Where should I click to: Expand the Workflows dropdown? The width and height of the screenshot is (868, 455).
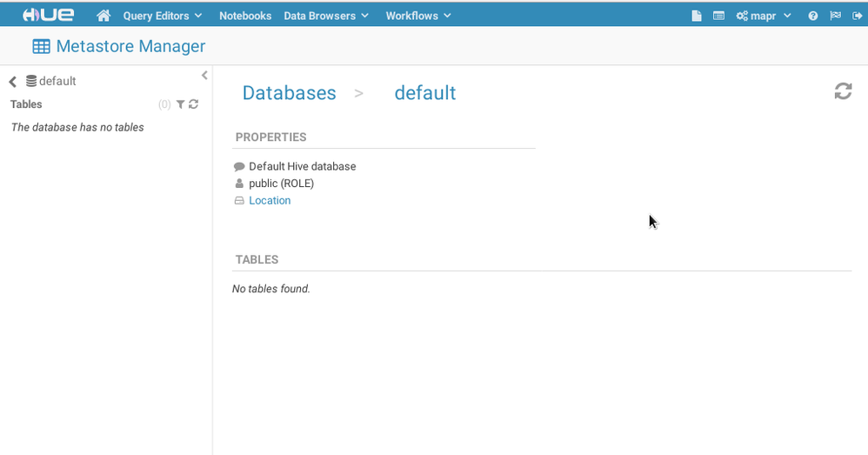tap(418, 16)
